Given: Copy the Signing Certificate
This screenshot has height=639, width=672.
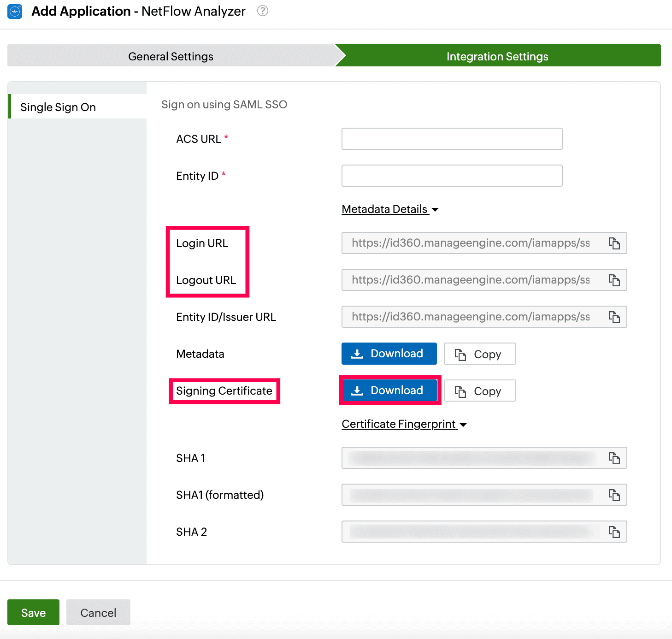Looking at the screenshot, I should pos(480,391).
